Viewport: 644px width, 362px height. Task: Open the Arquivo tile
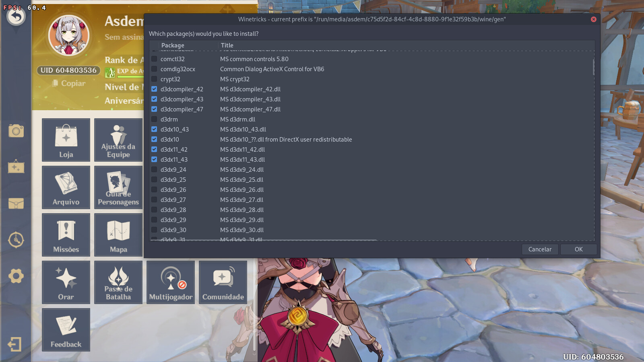click(x=66, y=187)
